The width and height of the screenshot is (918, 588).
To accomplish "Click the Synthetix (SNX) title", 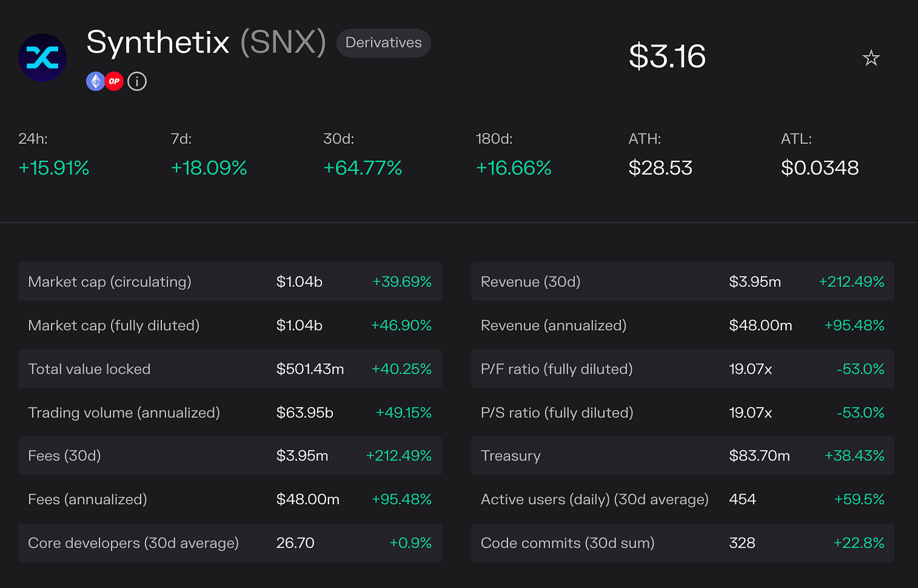I will 206,43.
